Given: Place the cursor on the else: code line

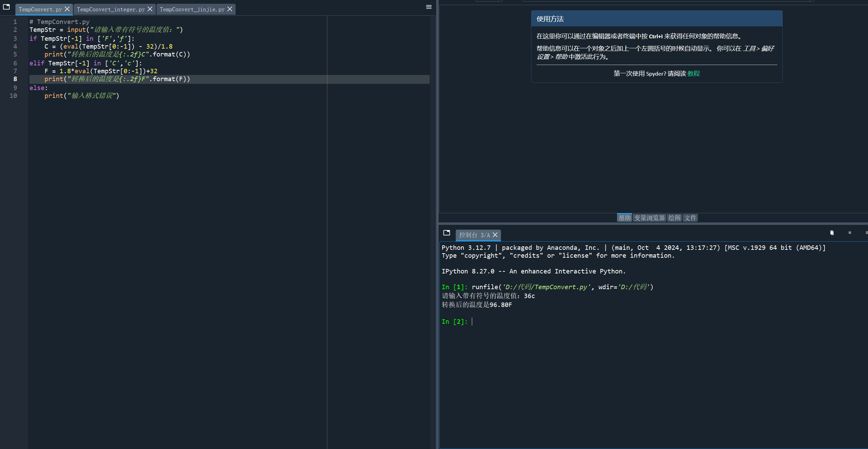Looking at the screenshot, I should tap(38, 88).
